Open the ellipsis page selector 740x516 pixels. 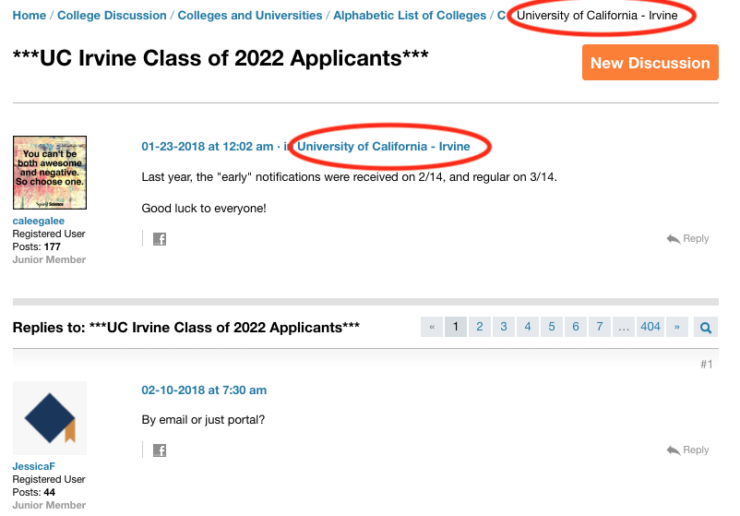tap(623, 327)
